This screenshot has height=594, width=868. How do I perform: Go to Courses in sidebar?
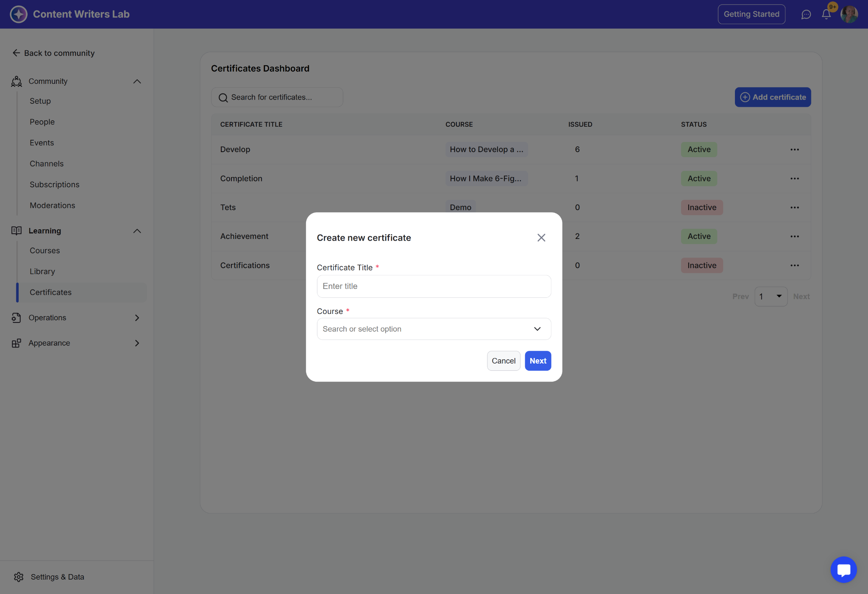click(x=45, y=250)
